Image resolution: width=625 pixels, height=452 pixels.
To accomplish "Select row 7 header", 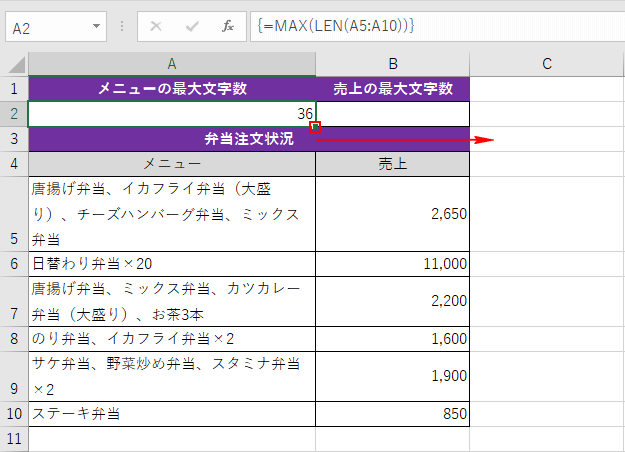I will tap(14, 301).
